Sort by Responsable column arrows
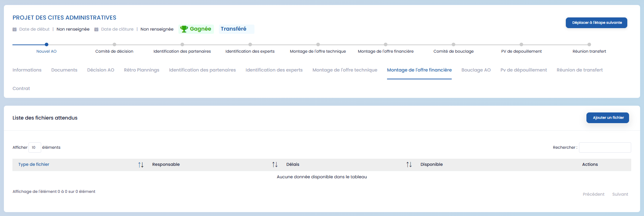The image size is (644, 216). pos(275,165)
